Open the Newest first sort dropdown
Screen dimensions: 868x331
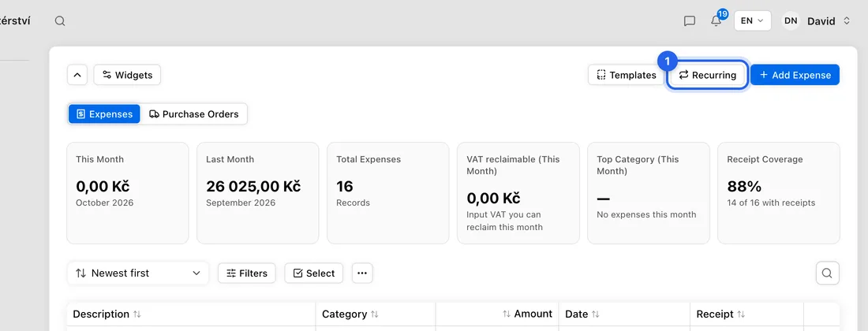point(138,273)
